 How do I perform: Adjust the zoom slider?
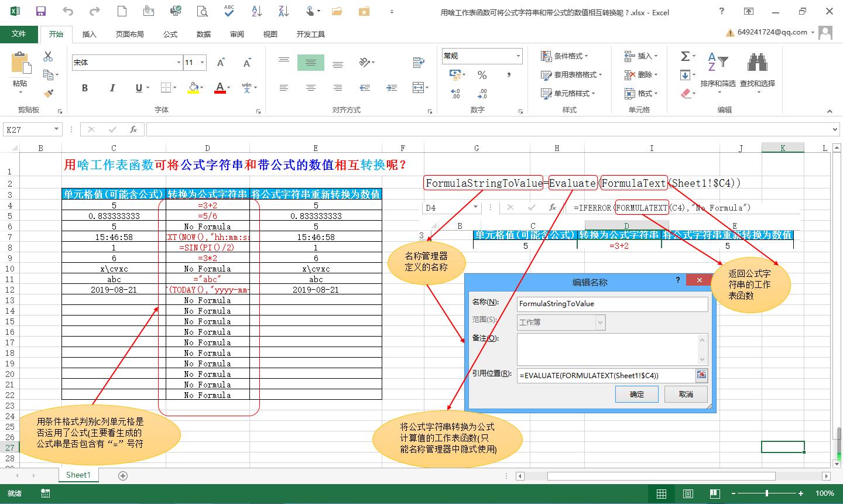(767, 493)
